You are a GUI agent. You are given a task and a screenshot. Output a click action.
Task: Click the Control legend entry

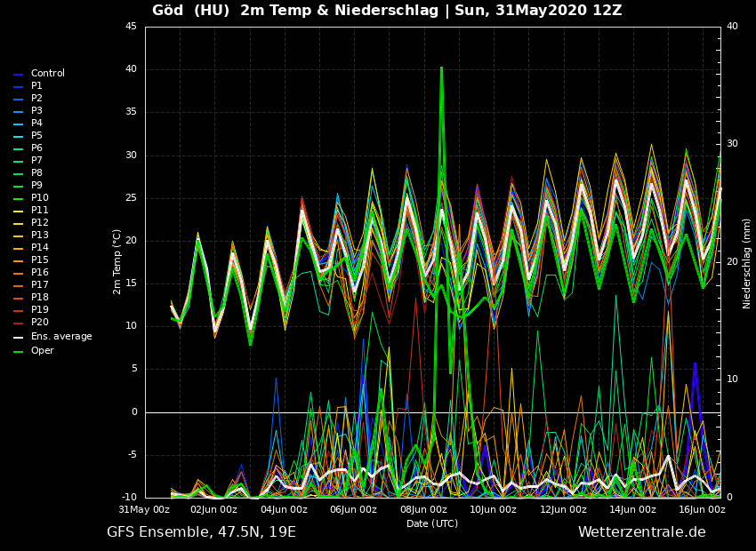point(47,74)
